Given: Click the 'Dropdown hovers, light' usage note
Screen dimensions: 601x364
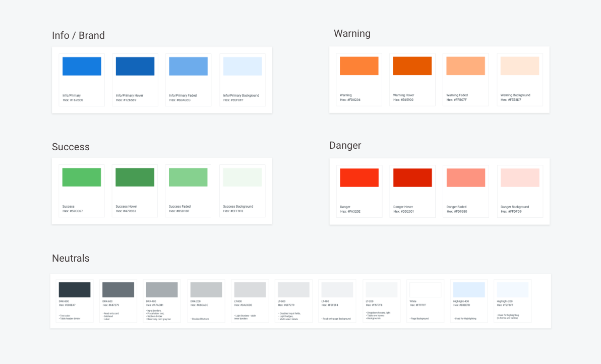Looking at the screenshot, I should pos(378,313).
